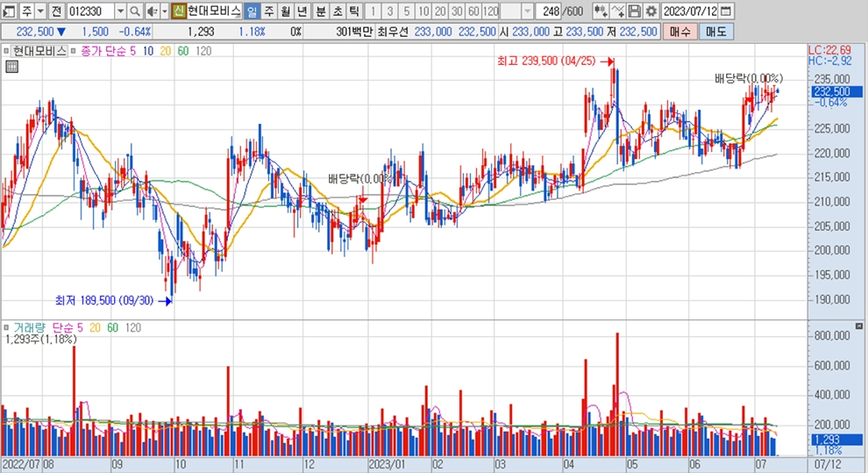This screenshot has height=473, width=868.
Task: Select the 1 interval button
Action: point(374,11)
